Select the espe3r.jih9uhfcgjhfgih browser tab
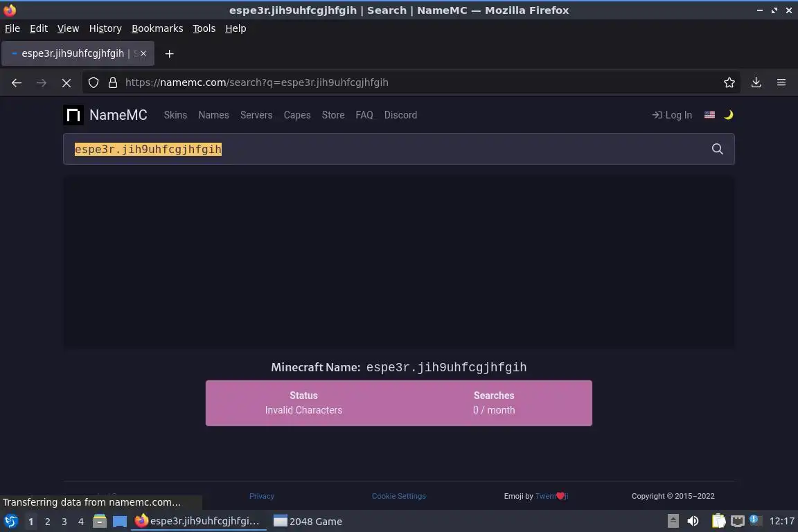Viewport: 798px width, 532px height. click(78, 53)
